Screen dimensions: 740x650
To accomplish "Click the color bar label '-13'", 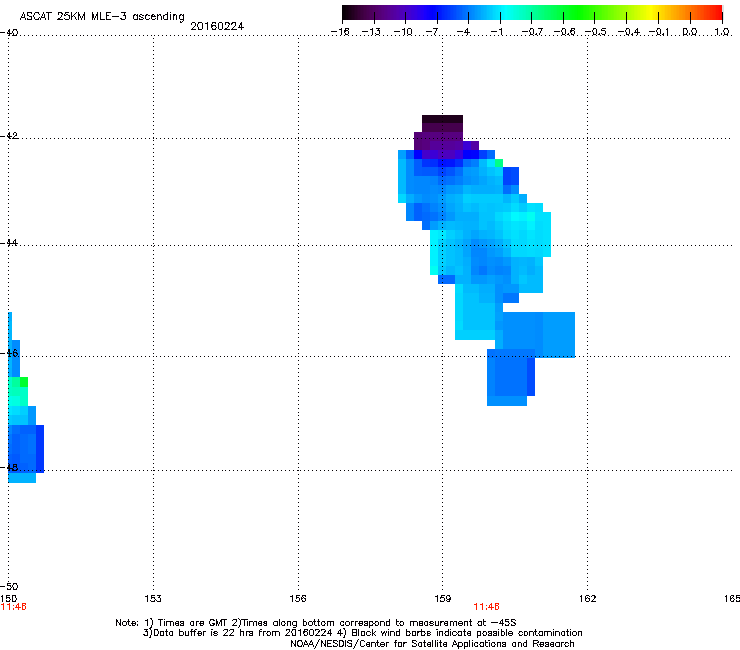I will (371, 32).
